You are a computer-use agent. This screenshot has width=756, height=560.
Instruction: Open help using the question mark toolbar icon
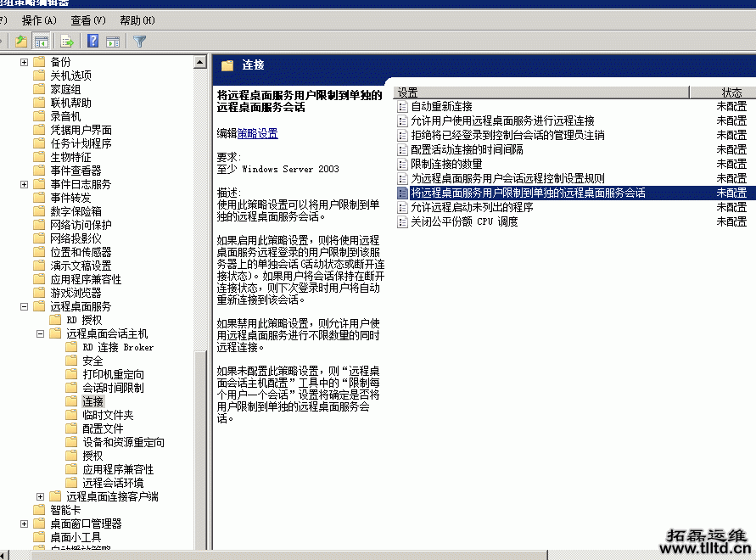coord(92,40)
